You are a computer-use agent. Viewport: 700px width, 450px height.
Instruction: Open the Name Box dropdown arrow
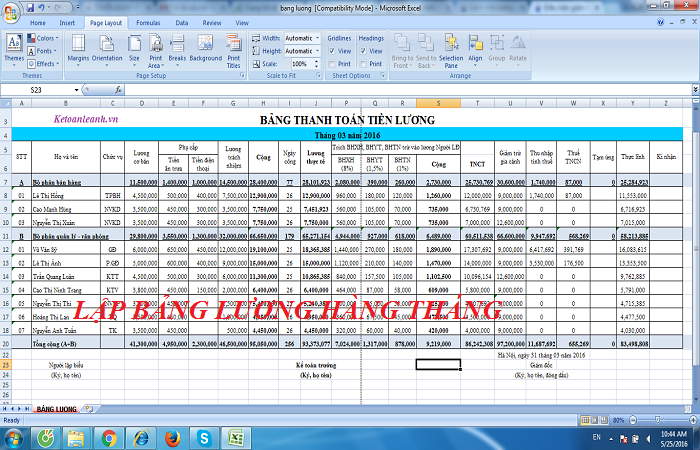pos(76,90)
